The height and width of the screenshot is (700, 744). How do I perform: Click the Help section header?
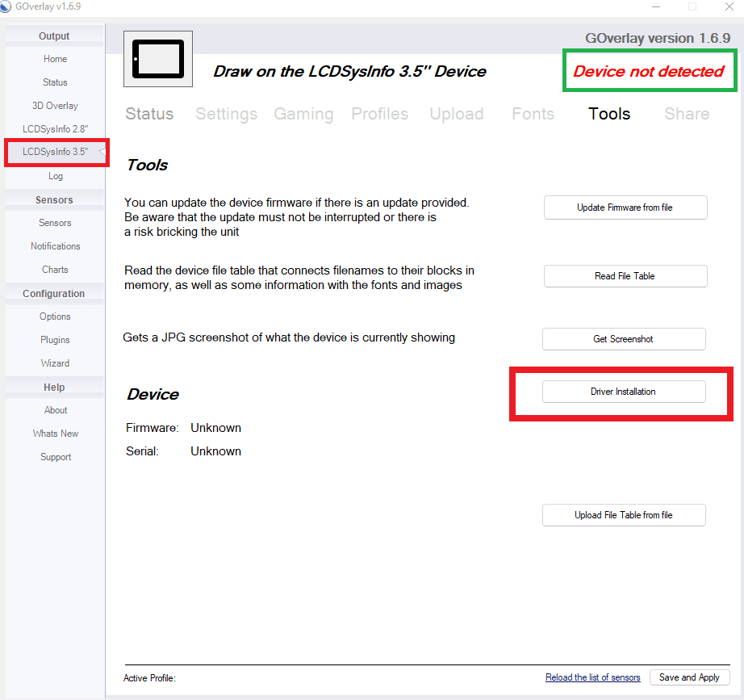coord(54,387)
